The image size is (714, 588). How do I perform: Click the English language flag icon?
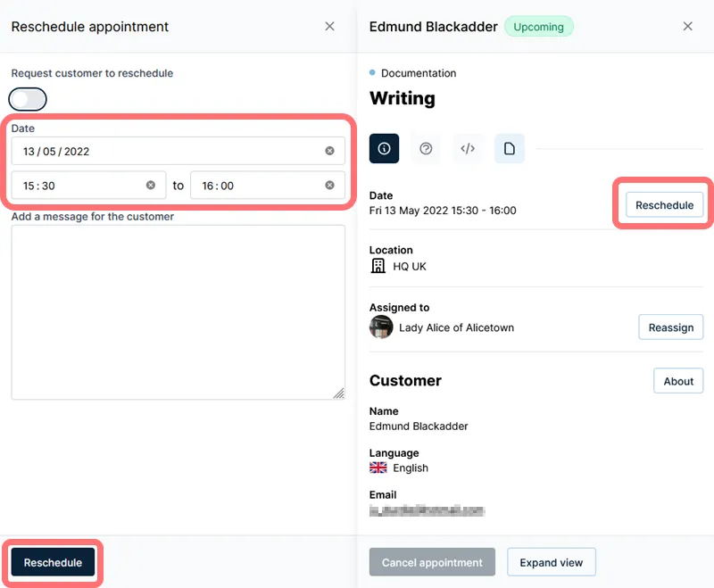(378, 468)
